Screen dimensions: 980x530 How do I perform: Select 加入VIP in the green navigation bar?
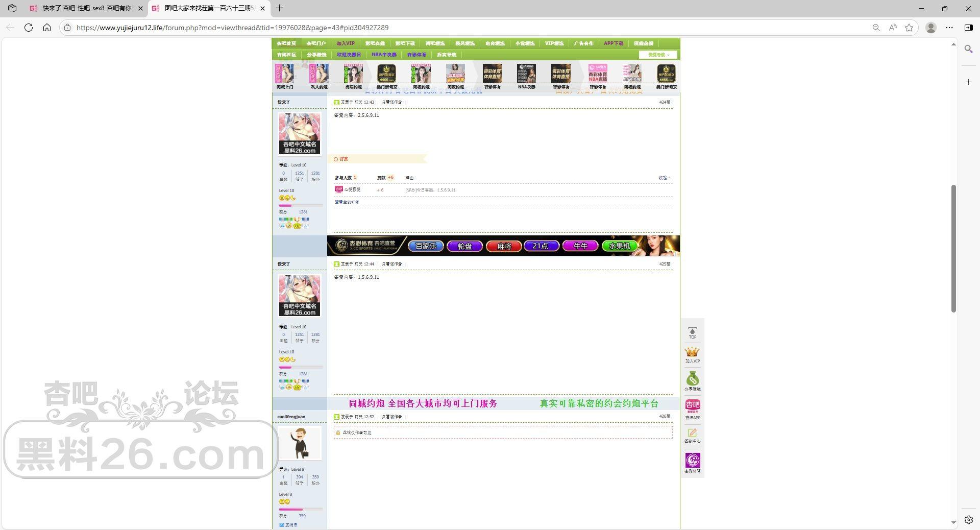pos(346,43)
